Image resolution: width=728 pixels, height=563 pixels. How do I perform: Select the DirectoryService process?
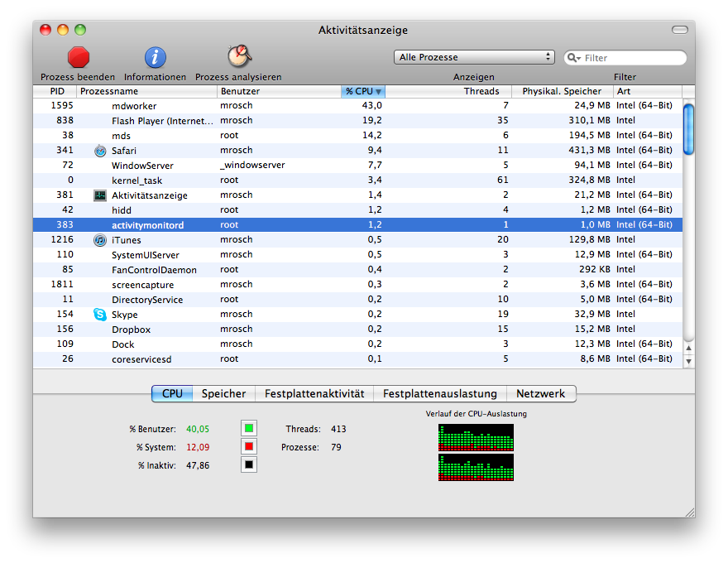click(357, 299)
